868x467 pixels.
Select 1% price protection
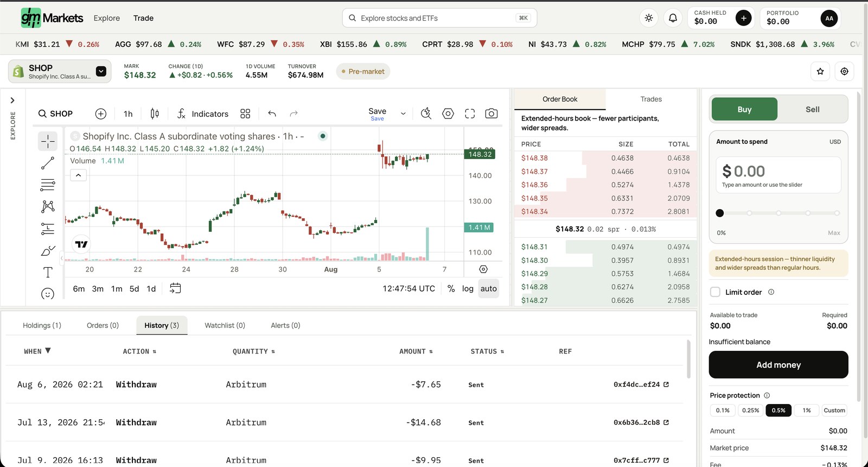tap(807, 411)
